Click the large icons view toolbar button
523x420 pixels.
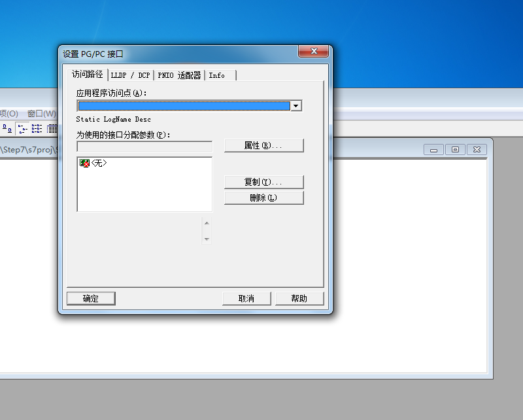coord(7,129)
